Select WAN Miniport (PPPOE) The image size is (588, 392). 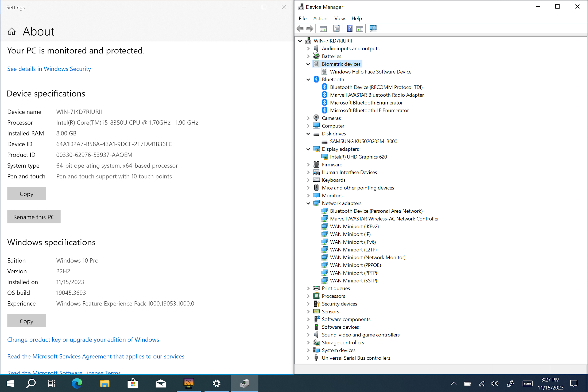355,265
